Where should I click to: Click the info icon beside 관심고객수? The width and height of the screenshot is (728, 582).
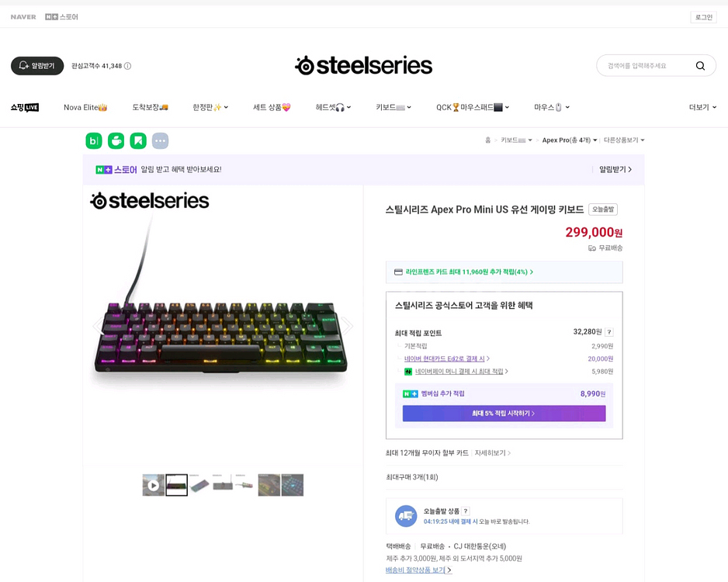pos(128,66)
